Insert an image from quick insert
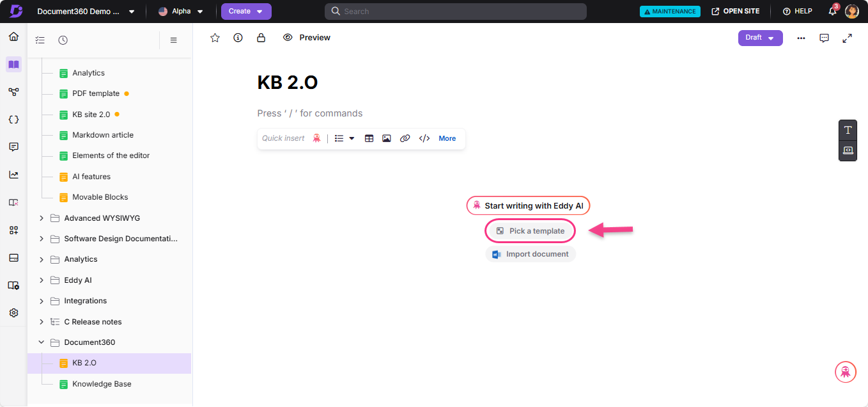This screenshot has width=868, height=407. [x=387, y=138]
